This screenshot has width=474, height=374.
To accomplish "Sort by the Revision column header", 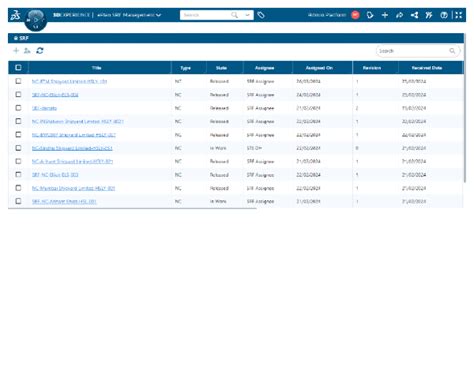I will tap(372, 68).
